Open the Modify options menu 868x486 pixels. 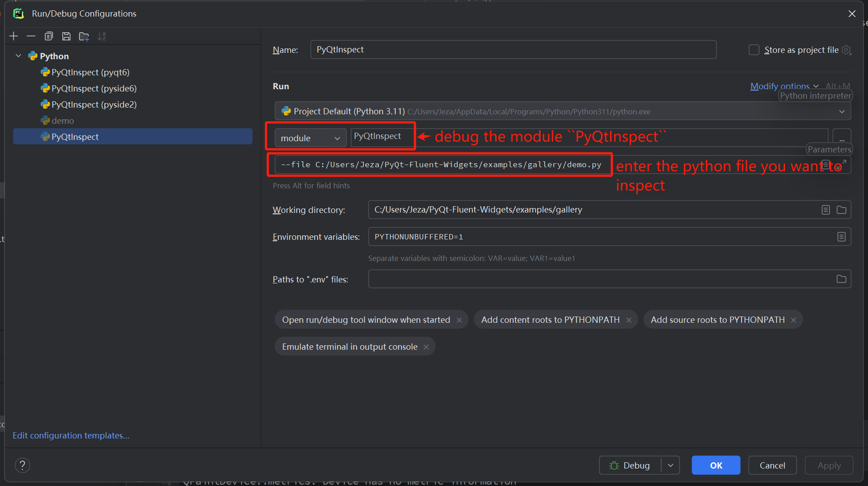(781, 86)
